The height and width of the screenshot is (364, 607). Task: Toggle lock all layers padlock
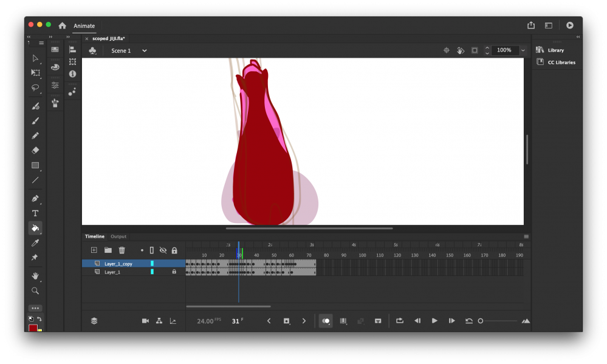click(x=174, y=250)
